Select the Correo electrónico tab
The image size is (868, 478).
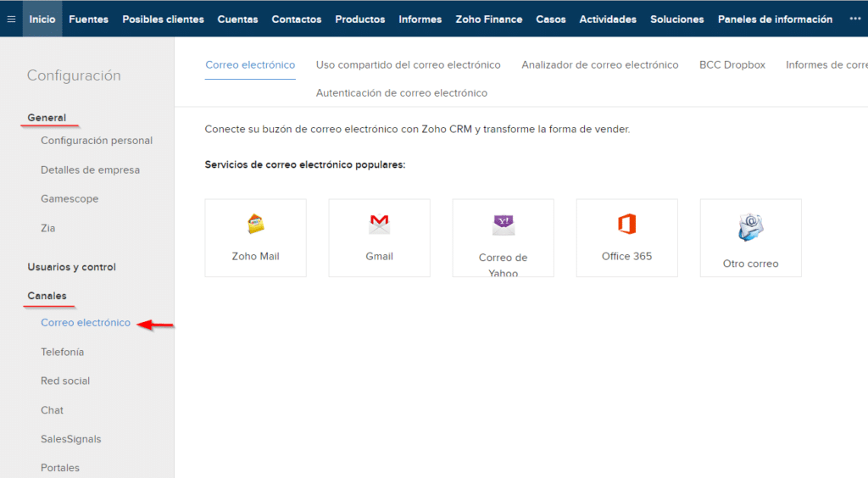click(250, 64)
